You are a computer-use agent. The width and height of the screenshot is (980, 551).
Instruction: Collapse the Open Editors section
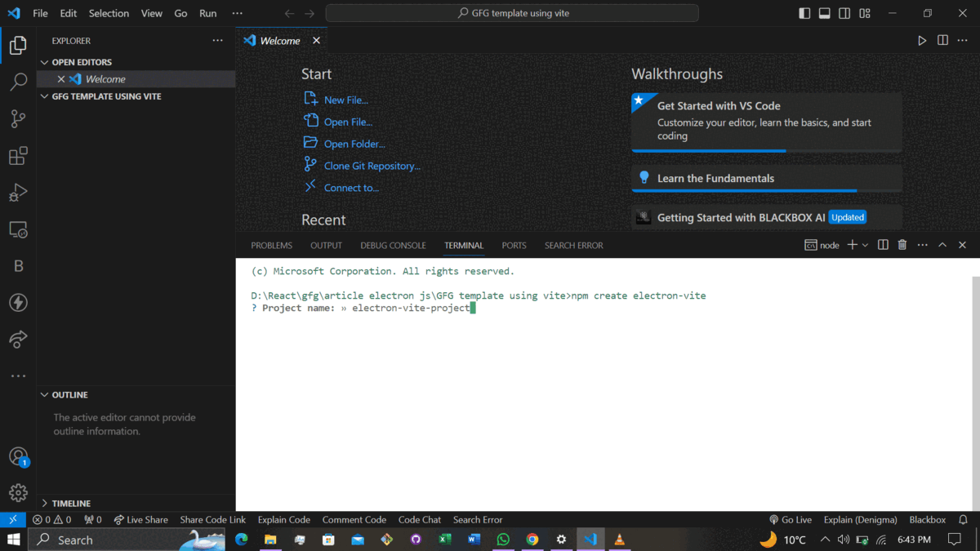click(x=136, y=62)
